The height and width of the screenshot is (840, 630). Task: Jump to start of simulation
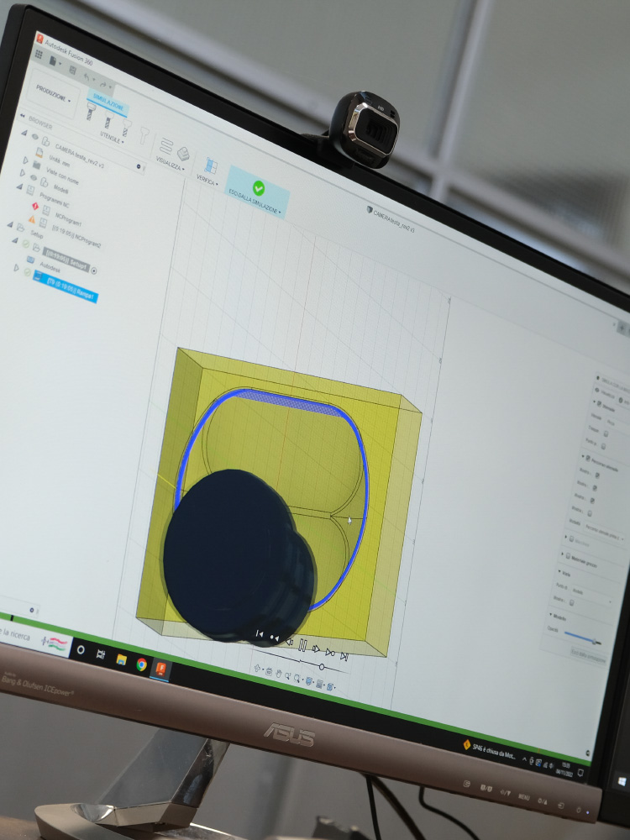260,633
